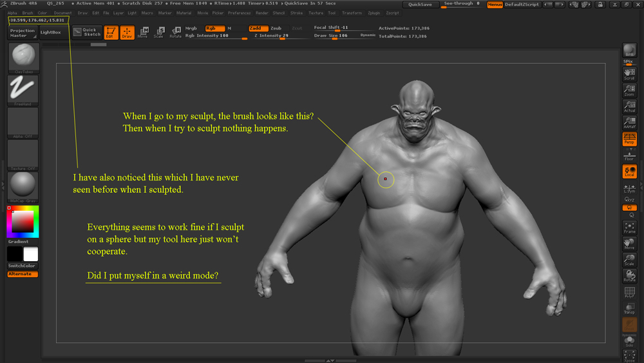Select the Draw mode icon

click(x=127, y=32)
